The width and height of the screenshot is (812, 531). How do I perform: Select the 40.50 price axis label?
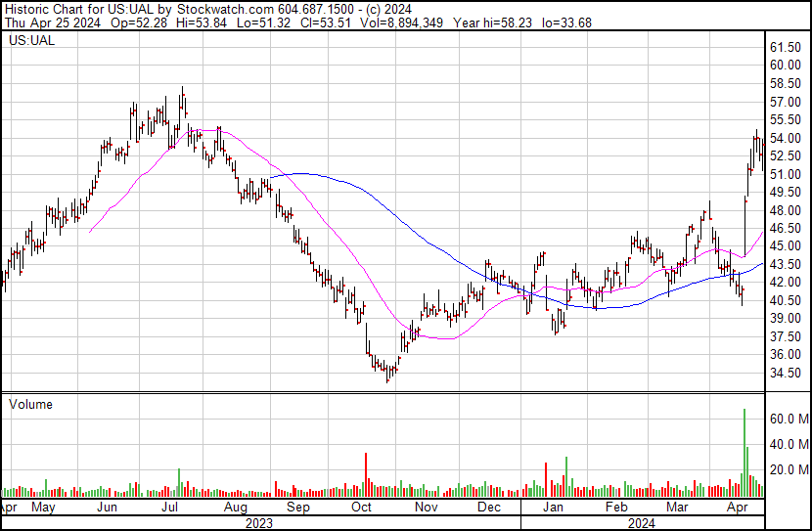pos(787,300)
